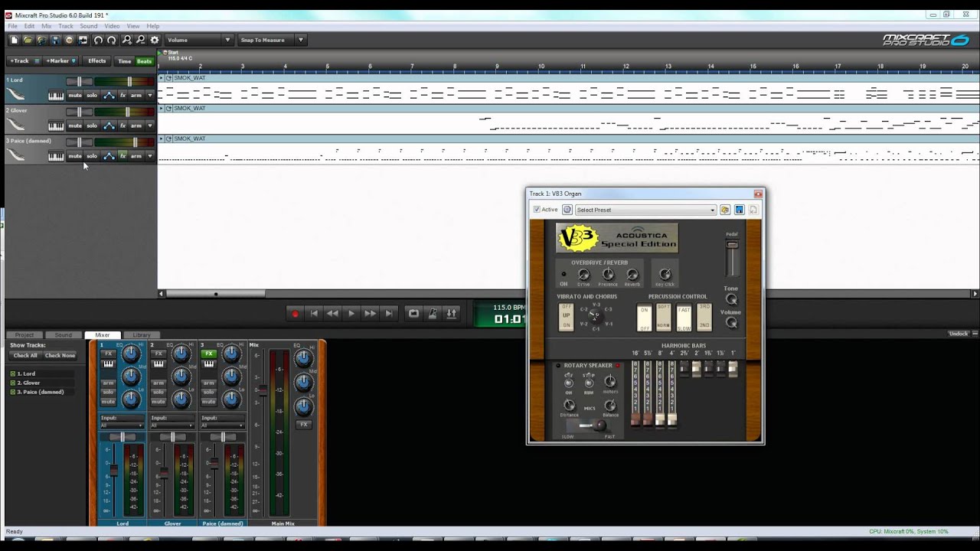Create a new project from the toolbar
The width and height of the screenshot is (980, 551).
pos(14,40)
